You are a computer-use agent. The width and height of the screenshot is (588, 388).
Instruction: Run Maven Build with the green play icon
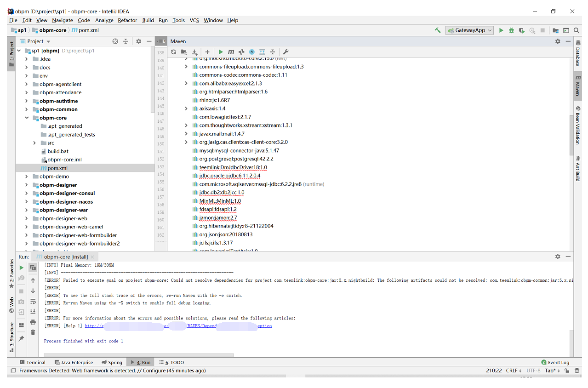pyautogui.click(x=221, y=52)
